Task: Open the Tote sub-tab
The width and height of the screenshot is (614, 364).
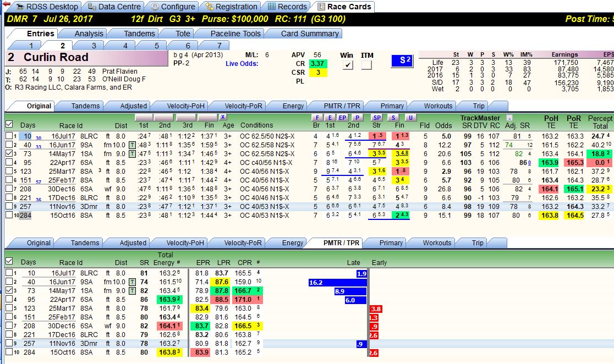Action: click(183, 34)
